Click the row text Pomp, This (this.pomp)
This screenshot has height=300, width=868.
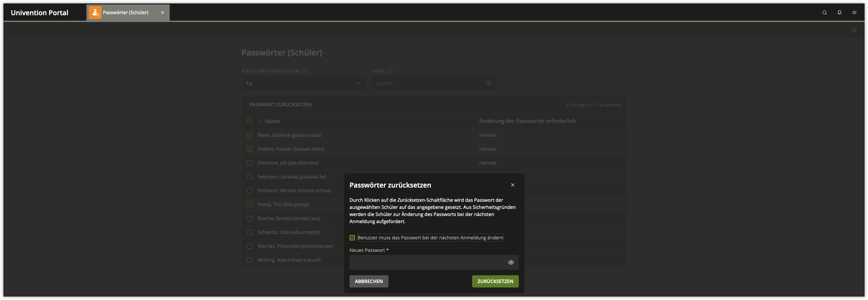pyautogui.click(x=283, y=205)
